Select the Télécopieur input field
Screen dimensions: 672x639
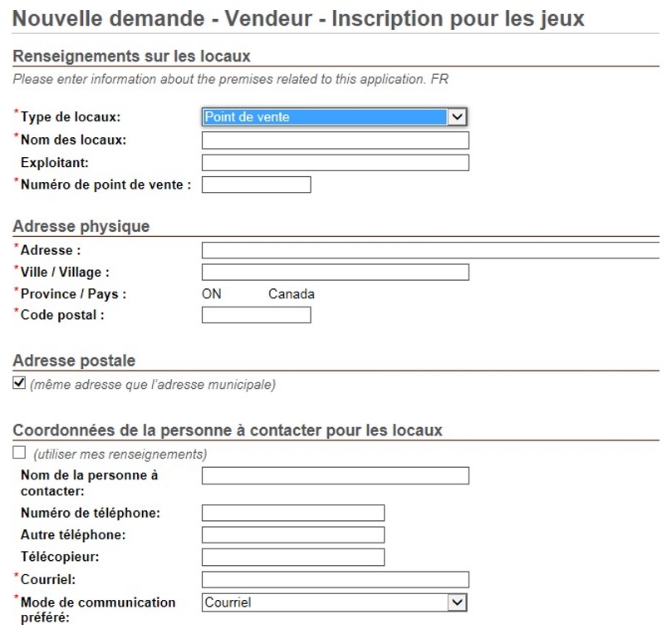click(x=293, y=557)
